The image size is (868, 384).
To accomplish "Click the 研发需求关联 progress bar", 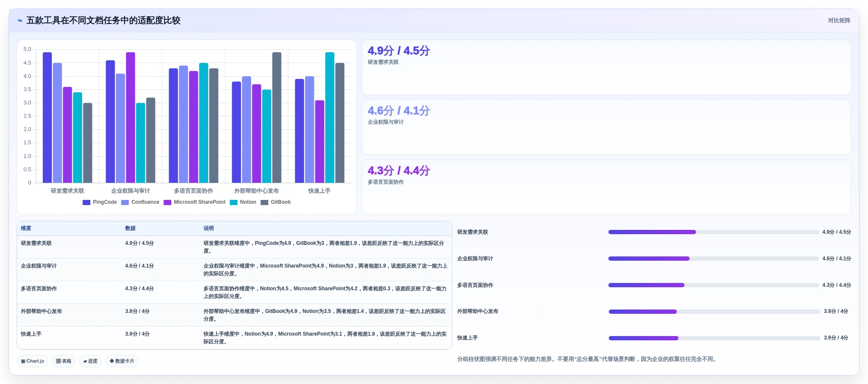I will 714,232.
